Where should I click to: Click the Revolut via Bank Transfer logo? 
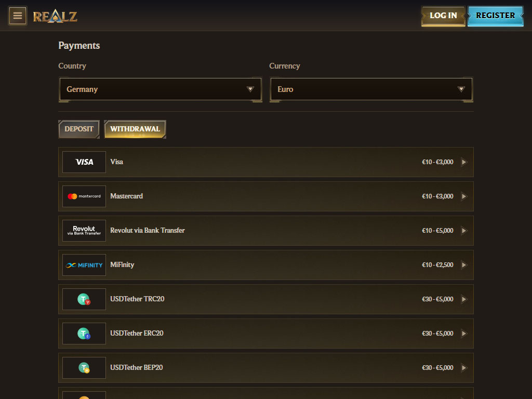[x=84, y=231]
